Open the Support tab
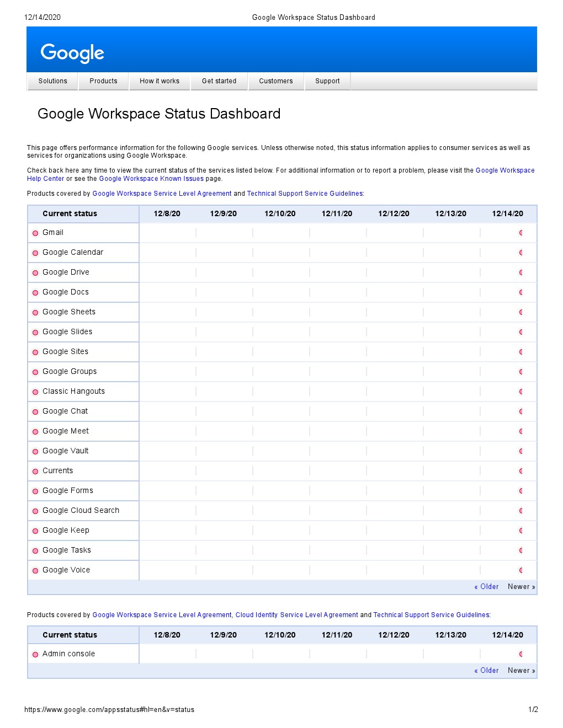The image size is (563, 728). 327,81
